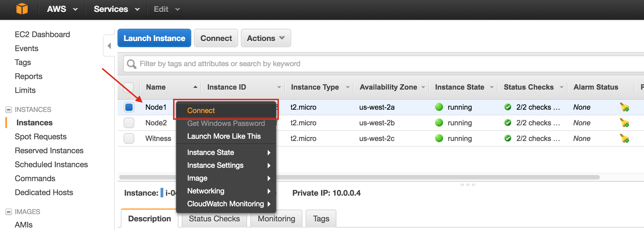Open EC2 Dashboard in sidebar

tap(42, 34)
